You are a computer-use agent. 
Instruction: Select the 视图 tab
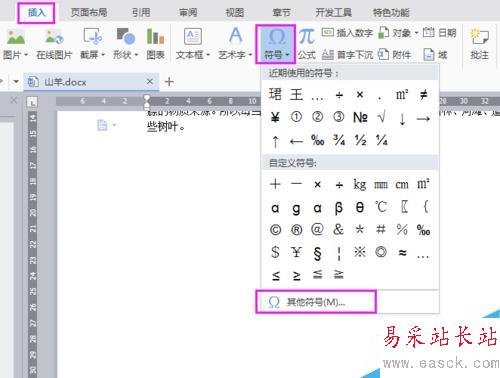[x=235, y=13]
